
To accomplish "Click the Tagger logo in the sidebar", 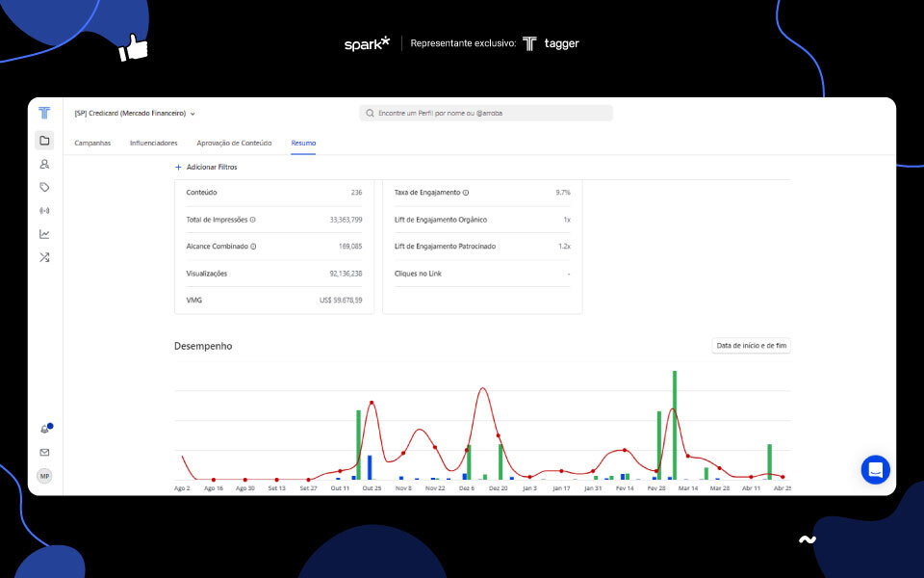I will click(44, 113).
